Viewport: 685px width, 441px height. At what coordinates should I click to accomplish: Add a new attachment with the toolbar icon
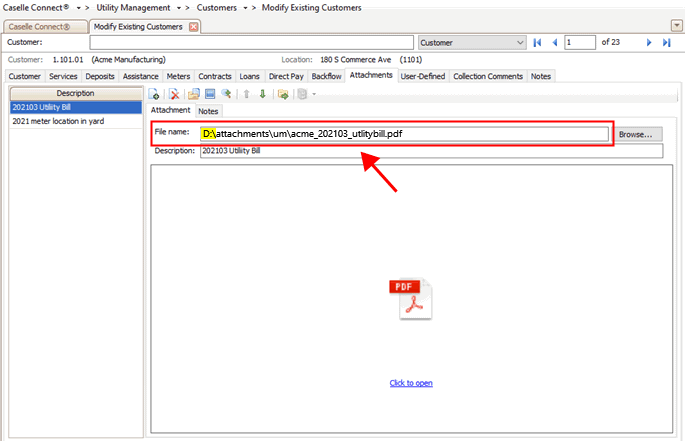(153, 94)
